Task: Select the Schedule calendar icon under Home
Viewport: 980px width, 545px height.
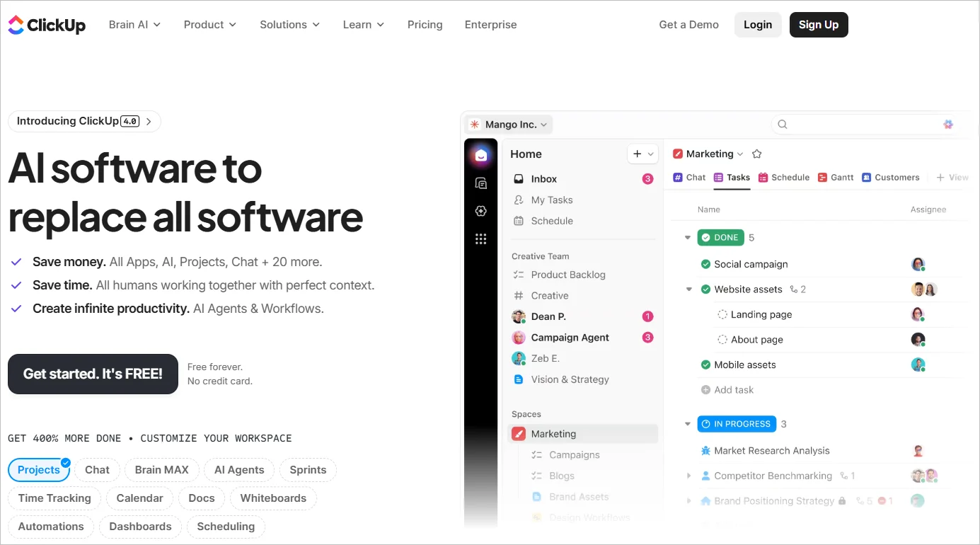Action: pyautogui.click(x=519, y=221)
